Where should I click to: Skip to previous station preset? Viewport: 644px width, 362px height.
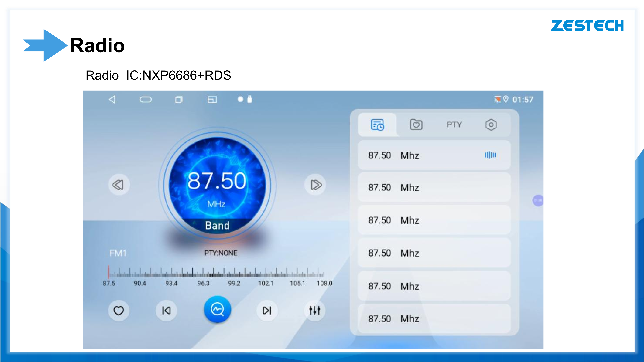pyautogui.click(x=166, y=311)
